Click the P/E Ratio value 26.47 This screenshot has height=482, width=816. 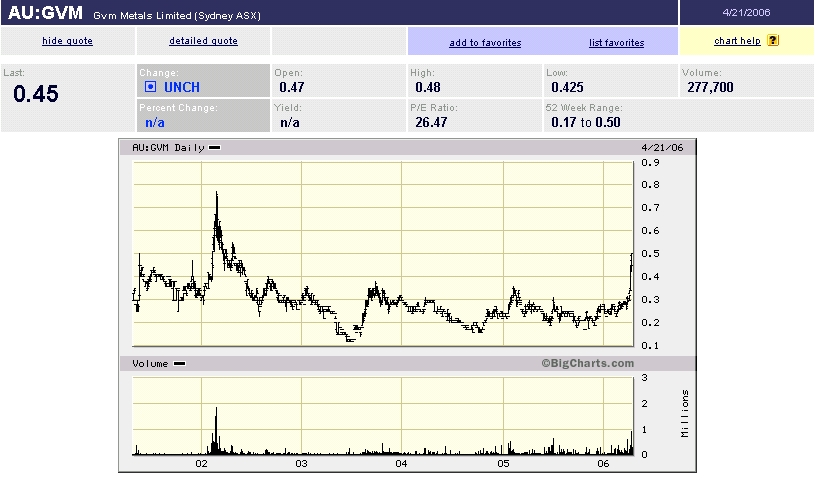point(429,122)
